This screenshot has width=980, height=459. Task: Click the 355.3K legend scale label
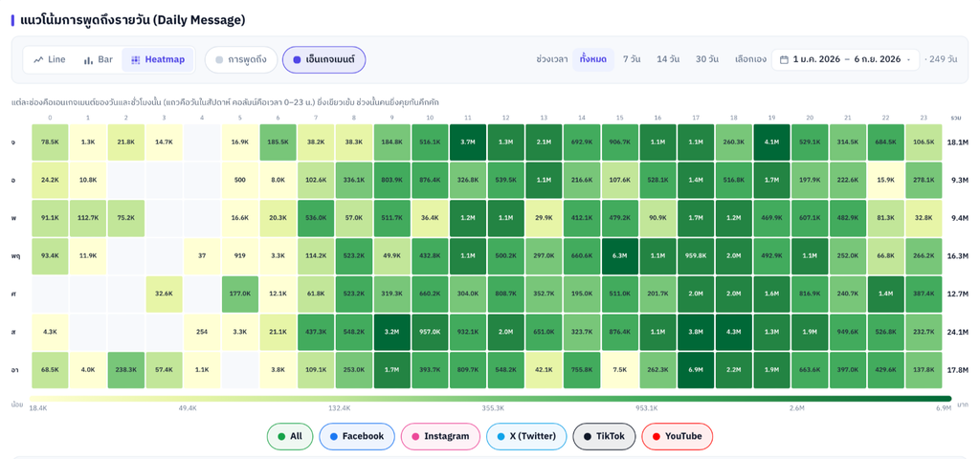pos(494,407)
